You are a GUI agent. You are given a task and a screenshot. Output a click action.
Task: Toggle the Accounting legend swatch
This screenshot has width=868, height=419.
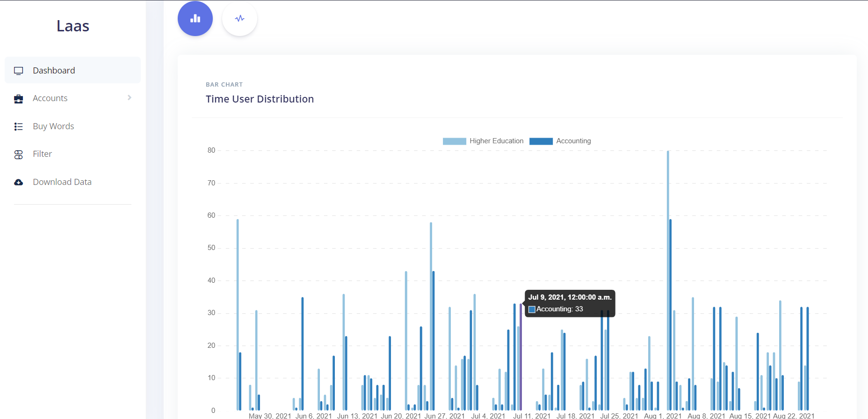point(541,141)
